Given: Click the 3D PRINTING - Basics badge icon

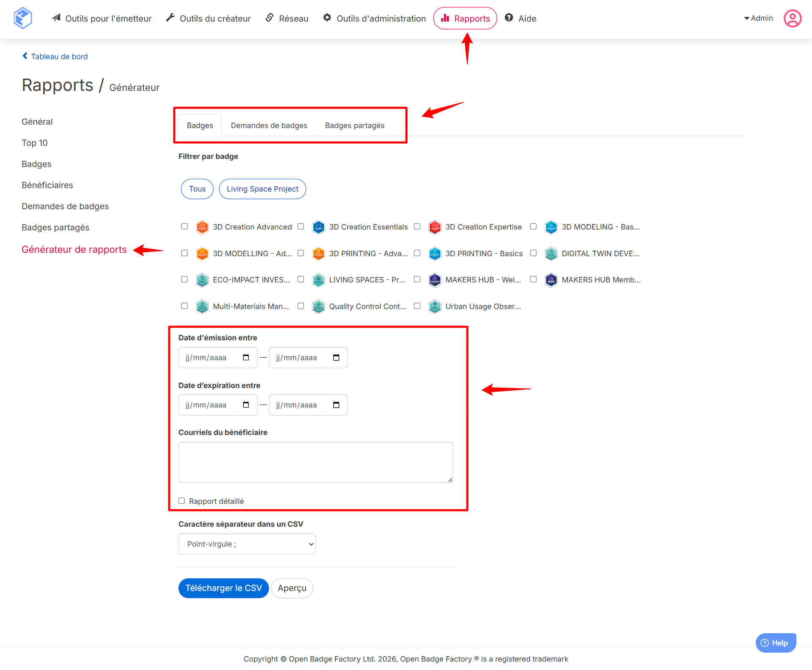Looking at the screenshot, I should (435, 254).
